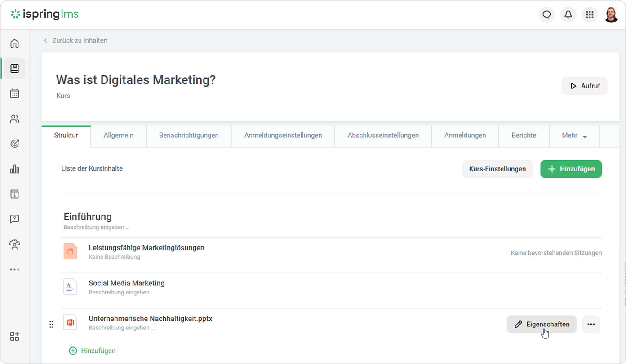
Task: Open the calendar icon in sidebar
Action: [x=14, y=94]
